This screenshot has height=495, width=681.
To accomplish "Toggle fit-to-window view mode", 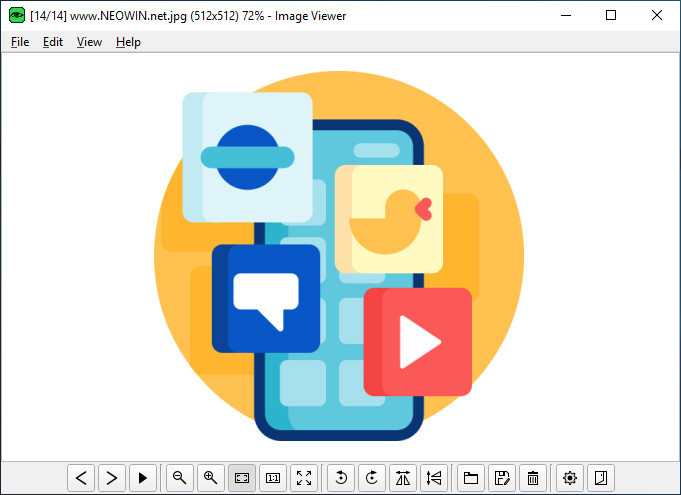I will tap(242, 478).
